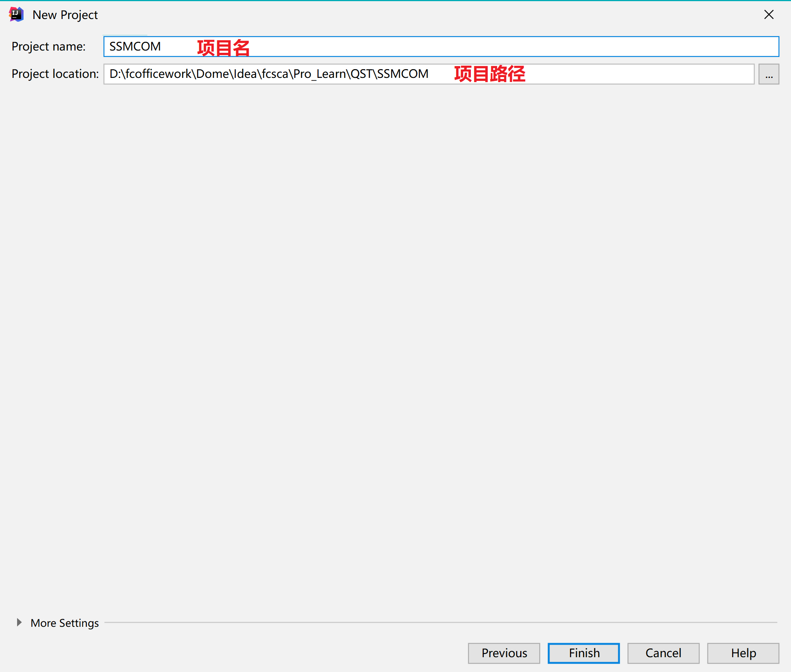Cancel the new project wizard

(663, 653)
